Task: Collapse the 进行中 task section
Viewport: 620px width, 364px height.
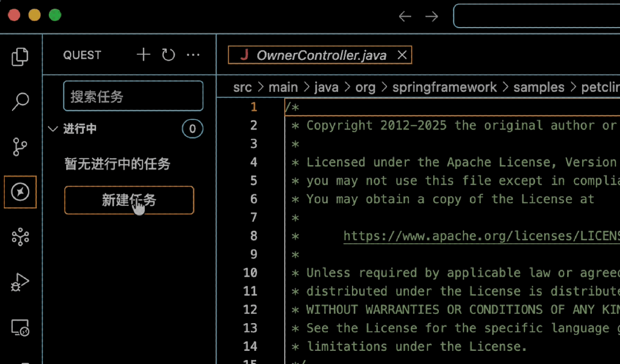Action: [53, 129]
